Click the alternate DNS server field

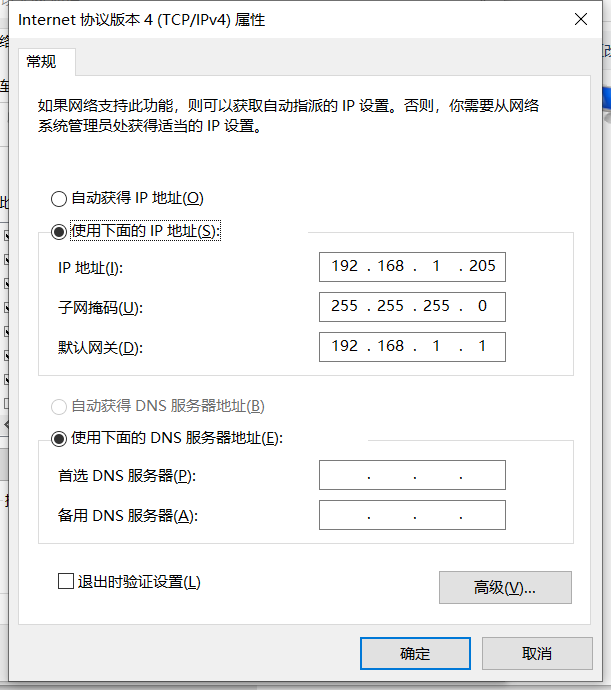(x=412, y=515)
